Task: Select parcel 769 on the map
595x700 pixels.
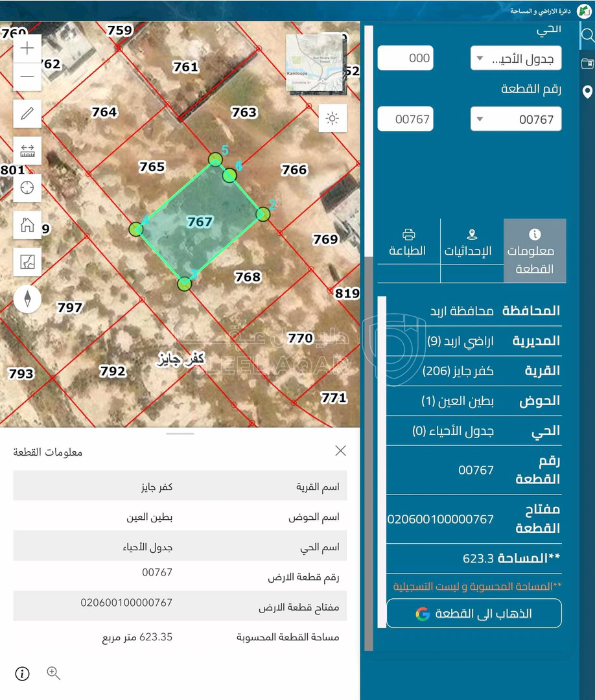Action: [325, 239]
